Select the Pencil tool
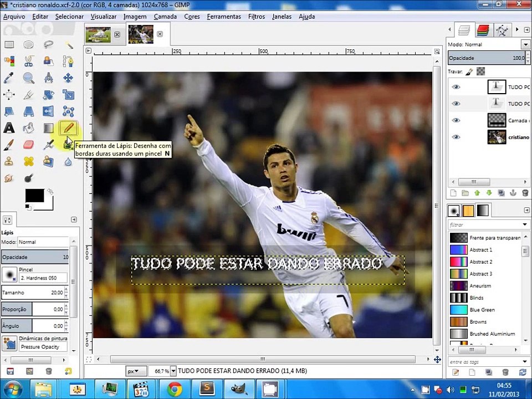The height and width of the screenshot is (399, 532). coord(68,128)
